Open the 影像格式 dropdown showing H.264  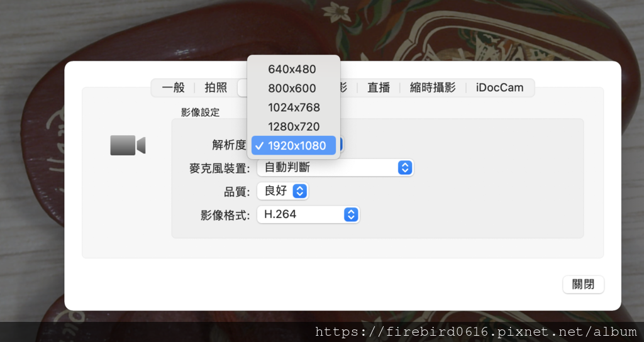click(x=308, y=214)
